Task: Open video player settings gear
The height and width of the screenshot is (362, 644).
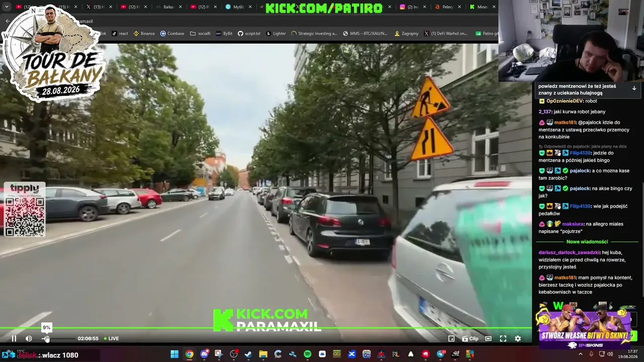Action: tap(518, 339)
